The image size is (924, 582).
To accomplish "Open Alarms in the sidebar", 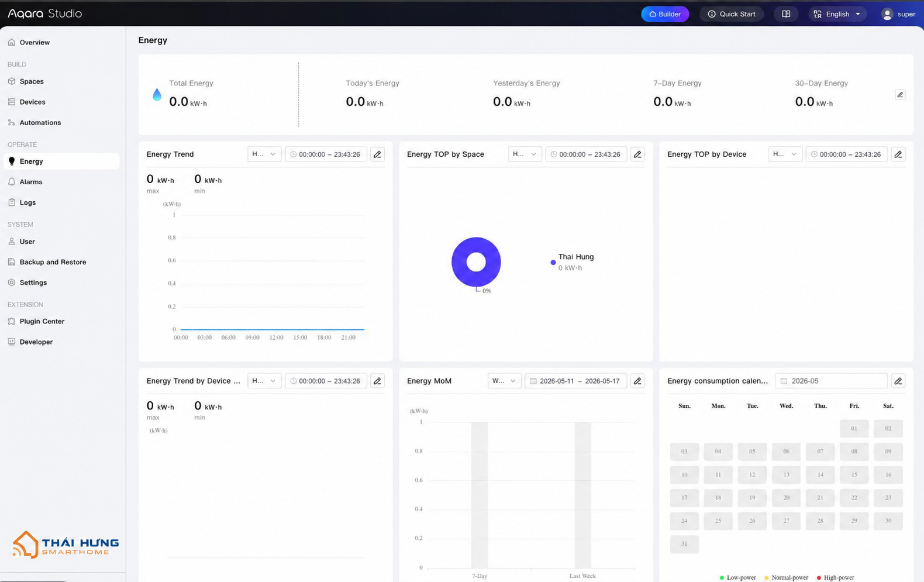I will (x=61, y=182).
